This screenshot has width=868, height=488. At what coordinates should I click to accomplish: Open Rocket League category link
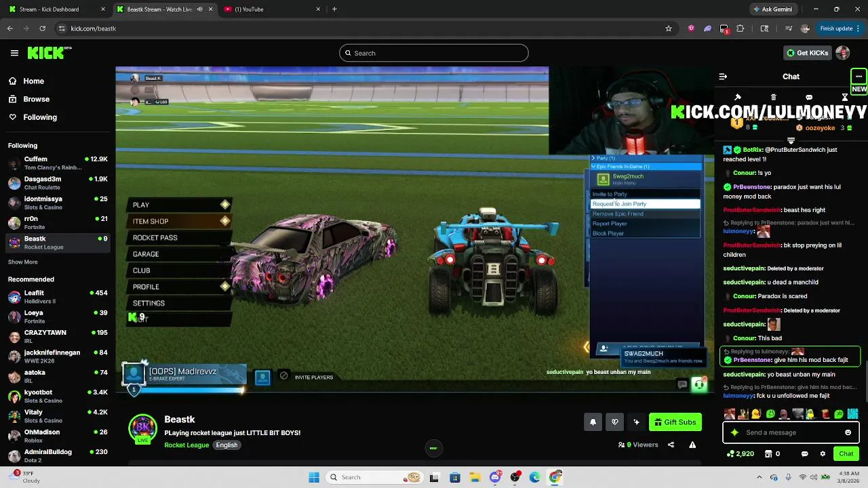pyautogui.click(x=186, y=445)
